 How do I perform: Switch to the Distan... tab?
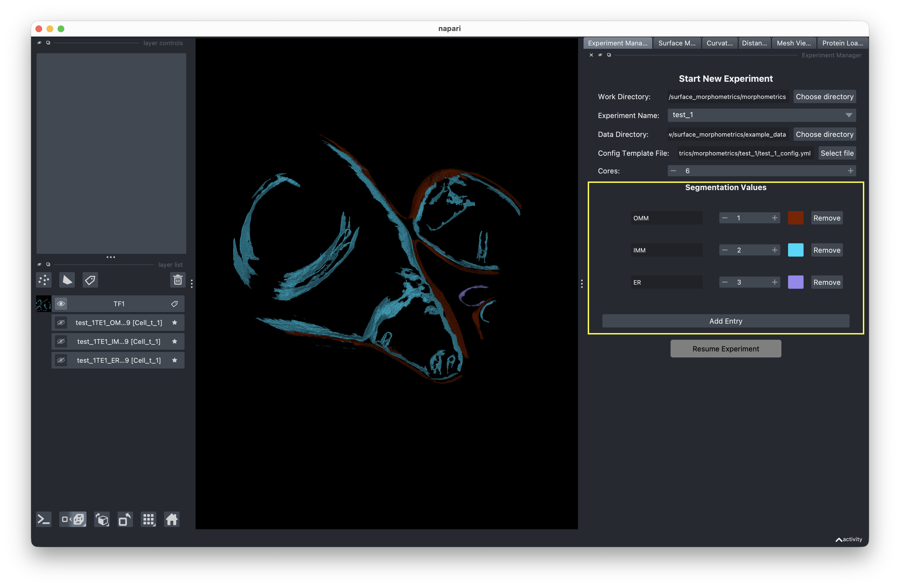[755, 43]
